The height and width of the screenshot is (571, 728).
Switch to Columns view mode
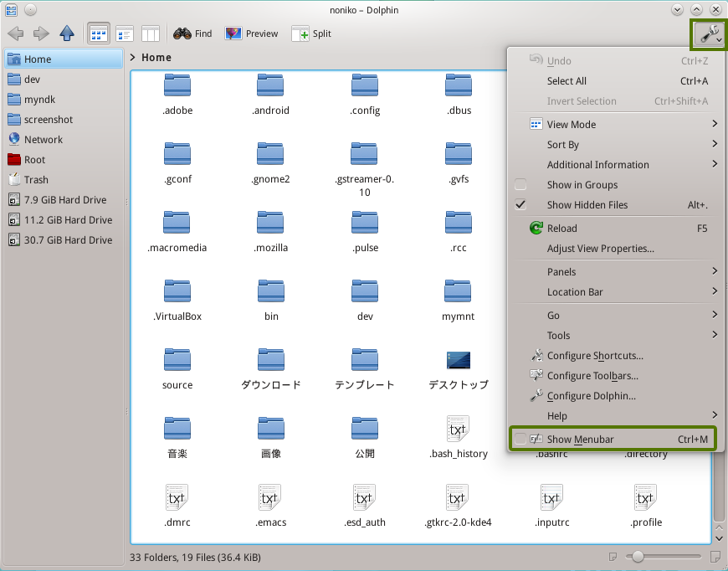151,33
